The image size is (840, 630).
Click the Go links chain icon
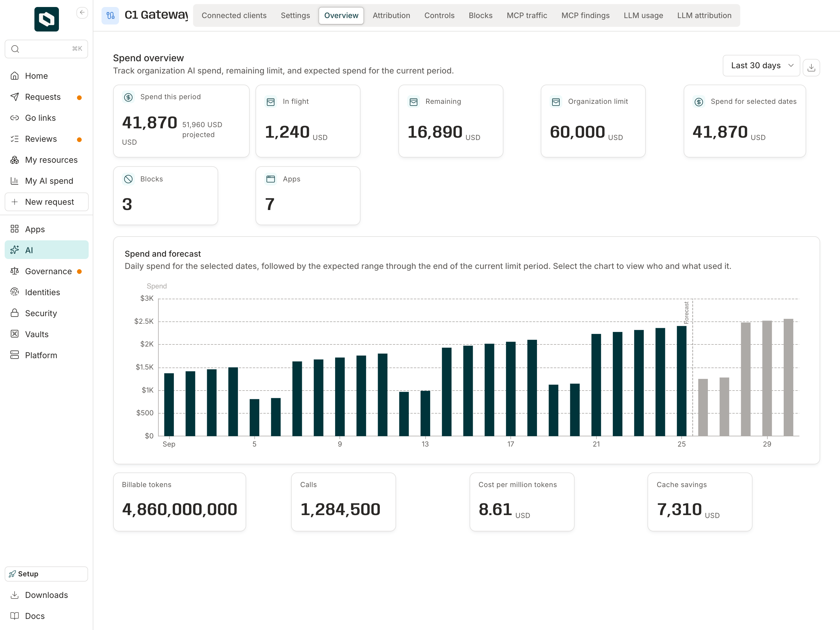click(14, 118)
